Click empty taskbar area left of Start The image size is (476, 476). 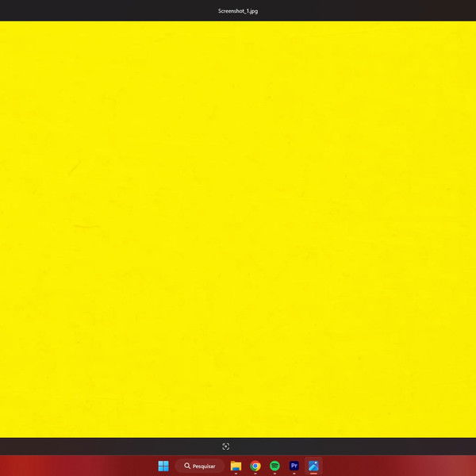click(x=79, y=466)
